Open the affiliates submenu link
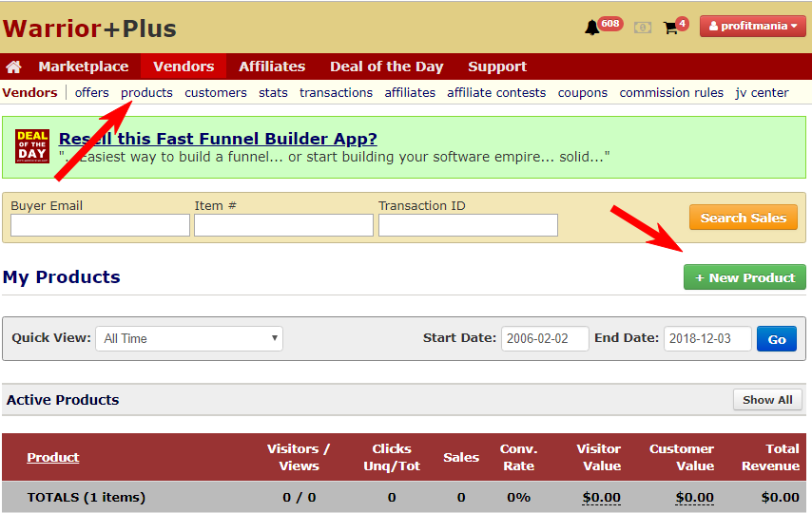This screenshot has width=812, height=513. point(410,93)
